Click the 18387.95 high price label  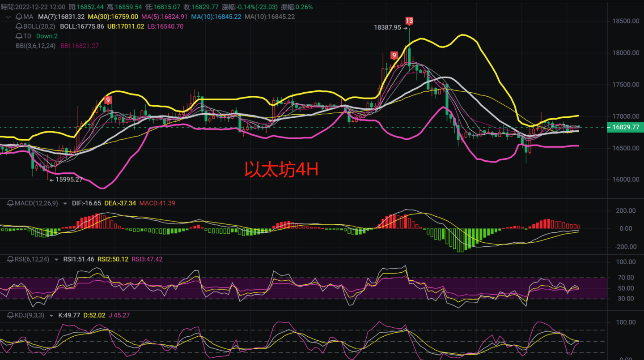click(x=388, y=27)
